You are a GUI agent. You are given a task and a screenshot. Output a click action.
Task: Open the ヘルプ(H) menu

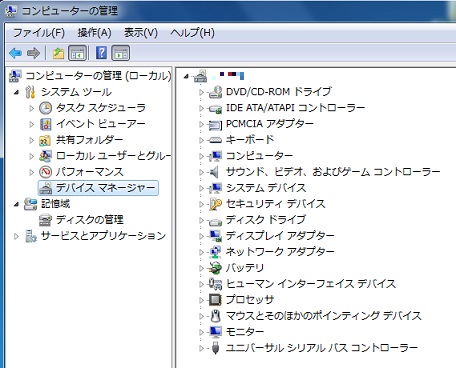click(192, 33)
